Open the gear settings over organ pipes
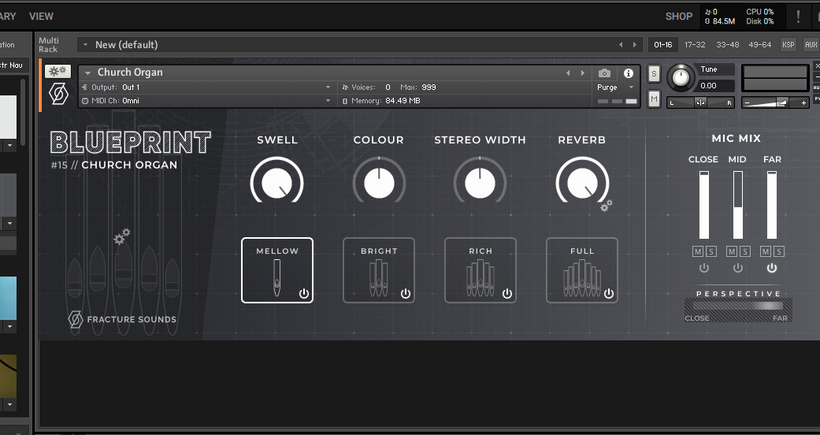The image size is (820, 435). 122,236
